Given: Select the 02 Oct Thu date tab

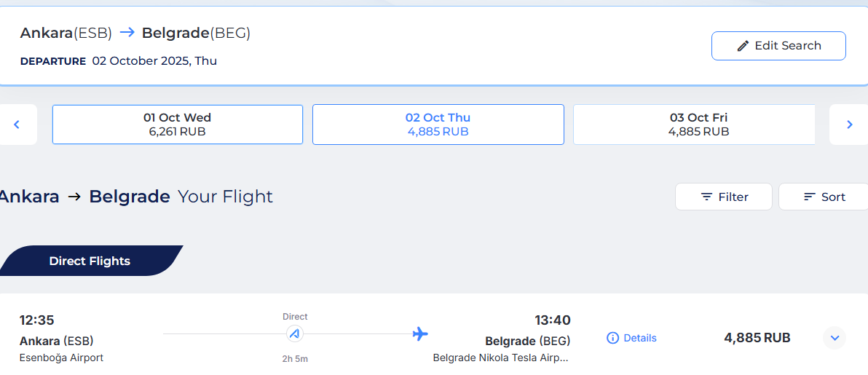Looking at the screenshot, I should 438,125.
